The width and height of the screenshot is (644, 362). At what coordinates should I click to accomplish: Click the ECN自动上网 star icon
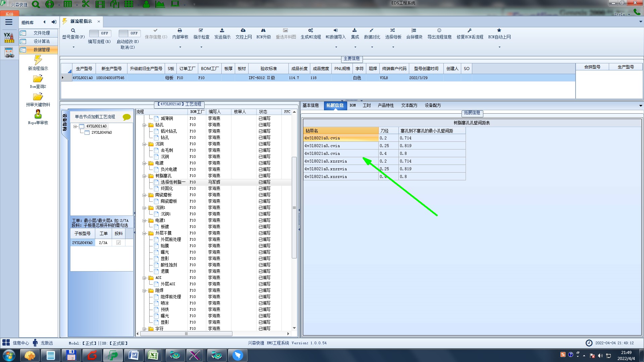(x=499, y=31)
